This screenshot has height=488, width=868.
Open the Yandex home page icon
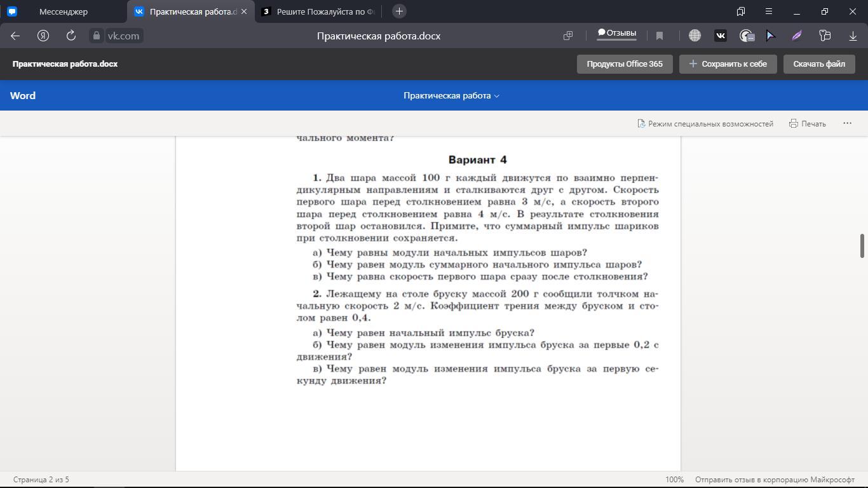point(43,36)
